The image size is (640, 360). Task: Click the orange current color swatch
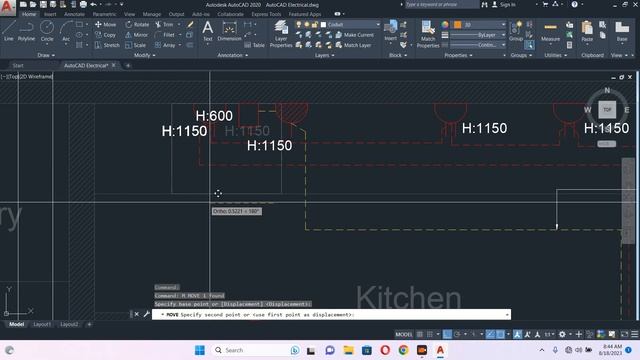tap(458, 25)
